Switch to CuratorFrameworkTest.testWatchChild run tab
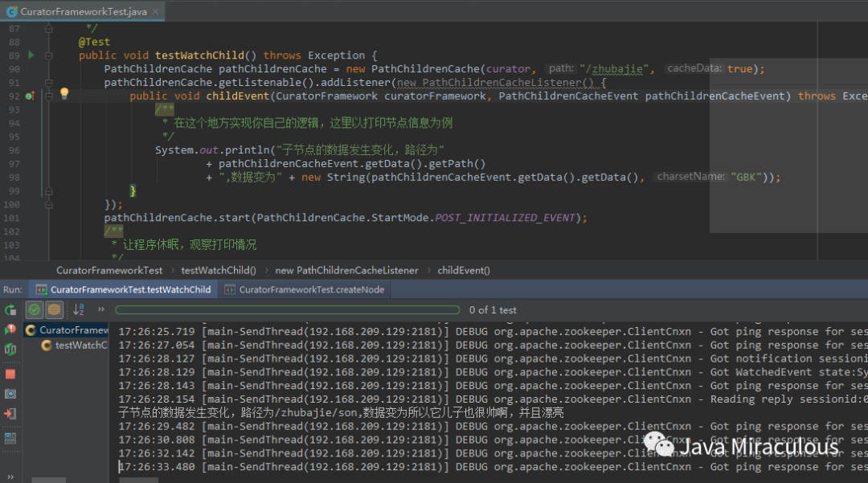The image size is (868, 483). click(x=124, y=289)
